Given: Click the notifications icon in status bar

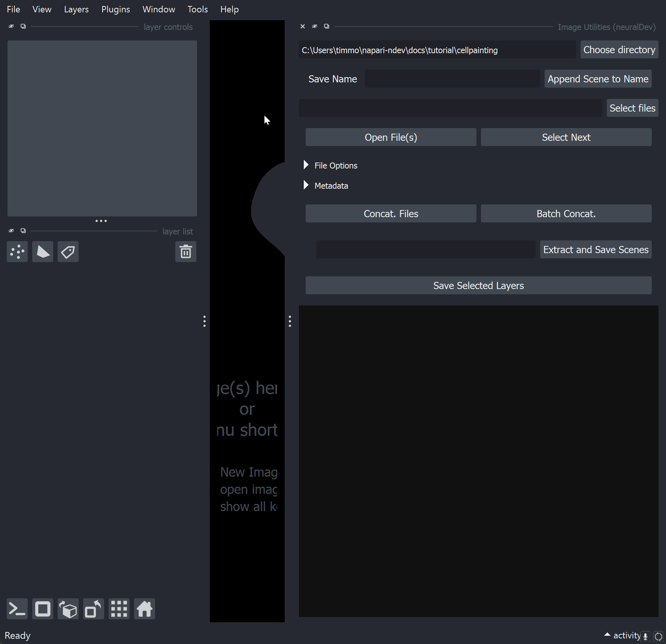Looking at the screenshot, I should click(x=645, y=636).
